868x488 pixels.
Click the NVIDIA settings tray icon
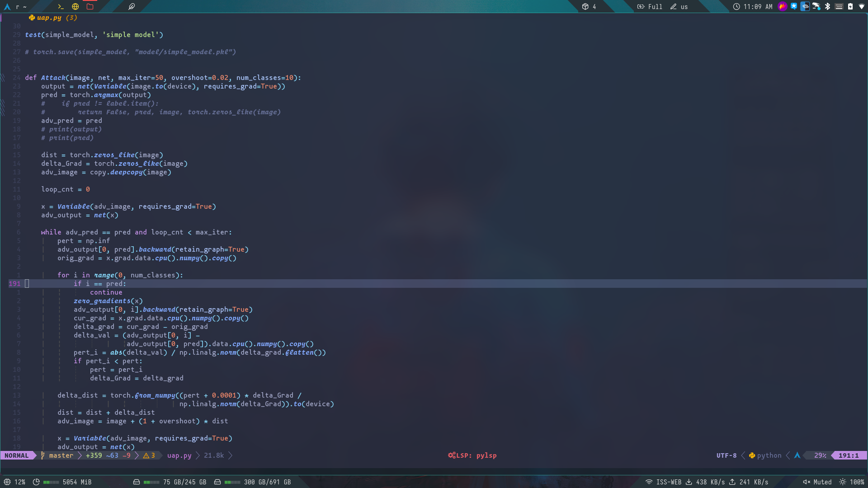click(805, 6)
